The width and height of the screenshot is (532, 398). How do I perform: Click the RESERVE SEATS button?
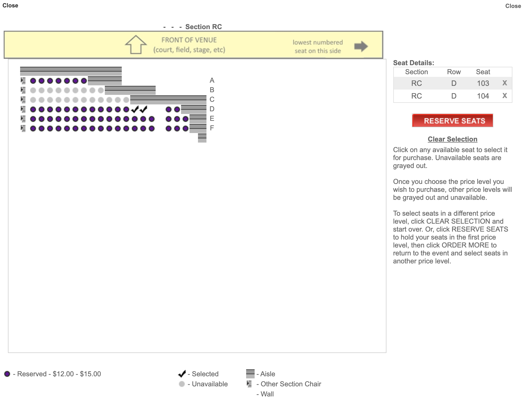pos(452,121)
